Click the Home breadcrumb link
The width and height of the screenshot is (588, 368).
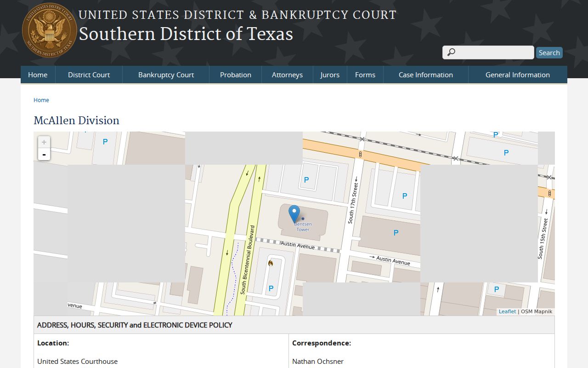pos(41,100)
